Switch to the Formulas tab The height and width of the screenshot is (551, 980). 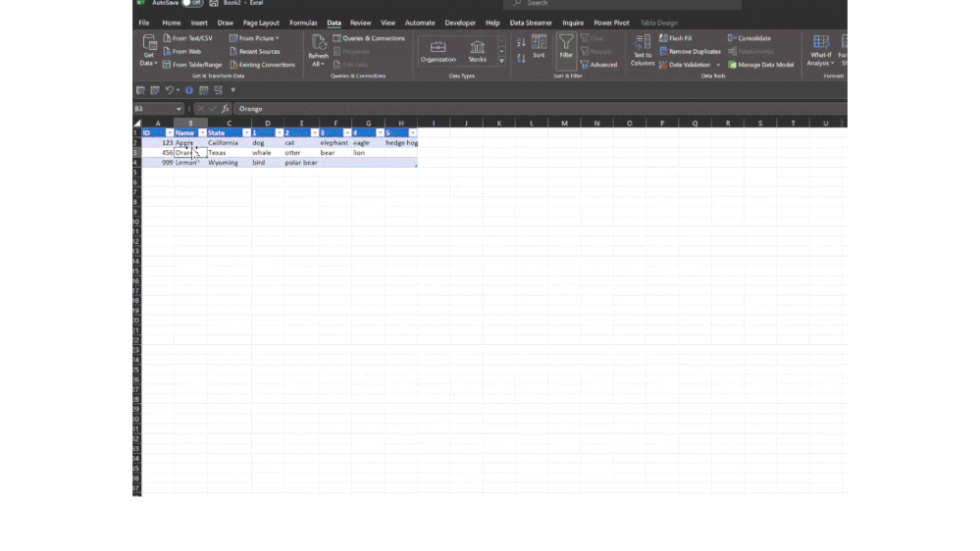[303, 23]
